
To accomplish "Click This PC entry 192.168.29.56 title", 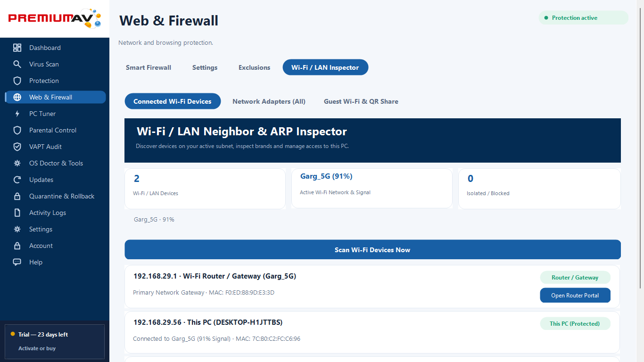I will 208,322.
